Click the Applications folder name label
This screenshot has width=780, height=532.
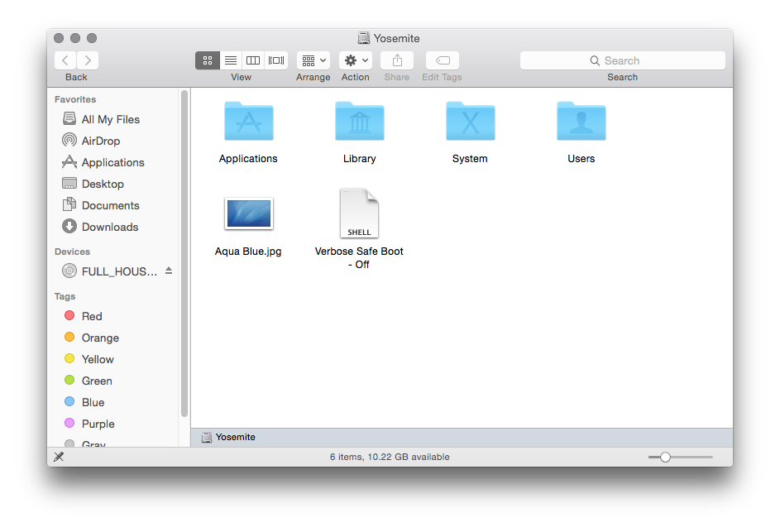[248, 159]
